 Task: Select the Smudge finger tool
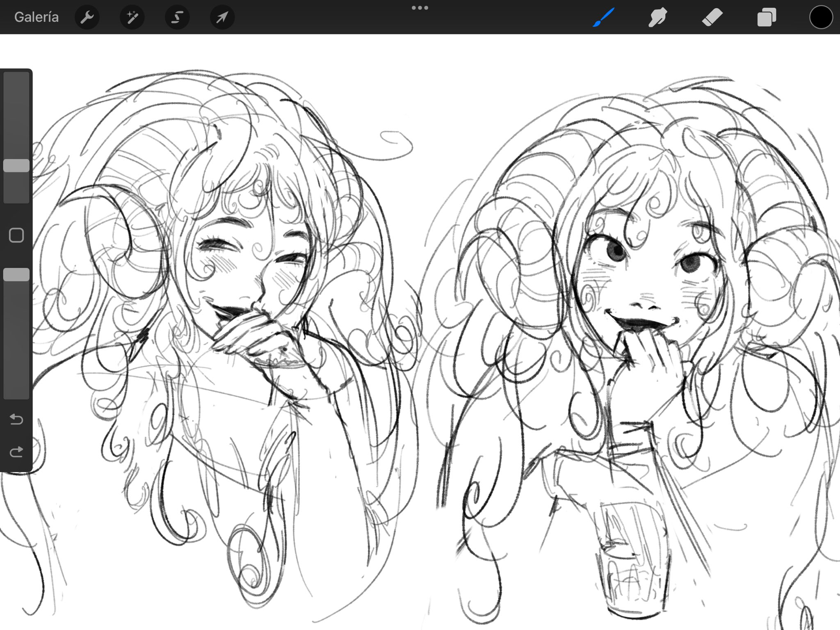(657, 17)
